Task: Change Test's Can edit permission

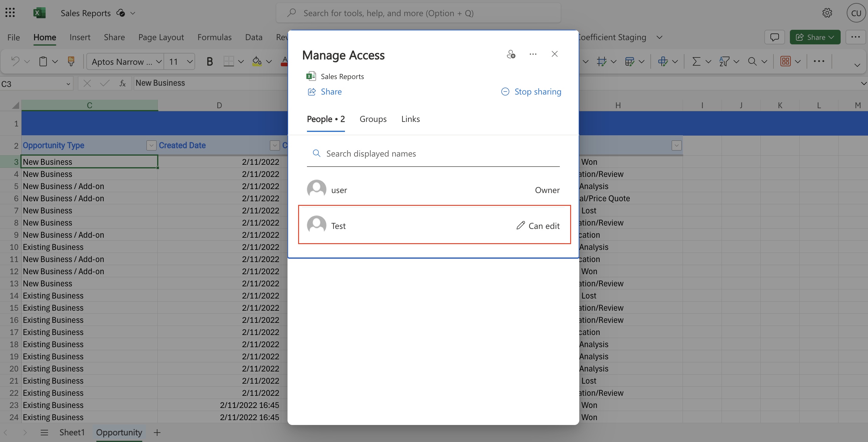Action: pos(538,226)
